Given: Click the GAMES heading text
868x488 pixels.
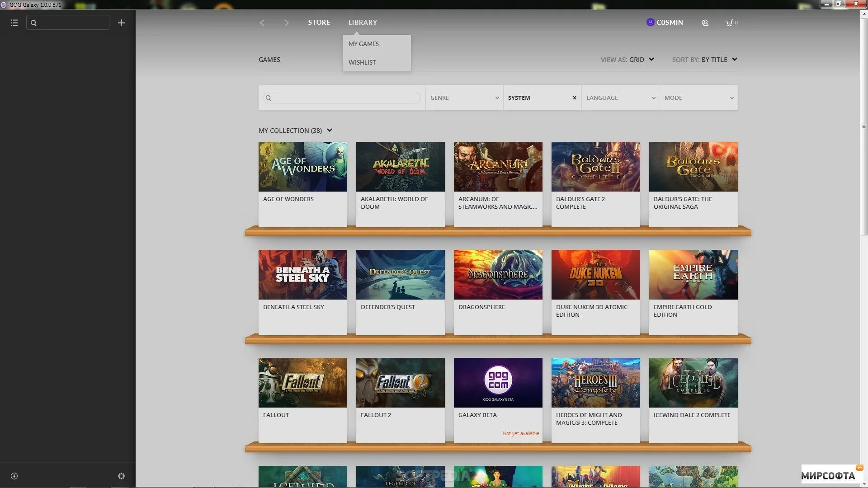Looking at the screenshot, I should coord(269,60).
